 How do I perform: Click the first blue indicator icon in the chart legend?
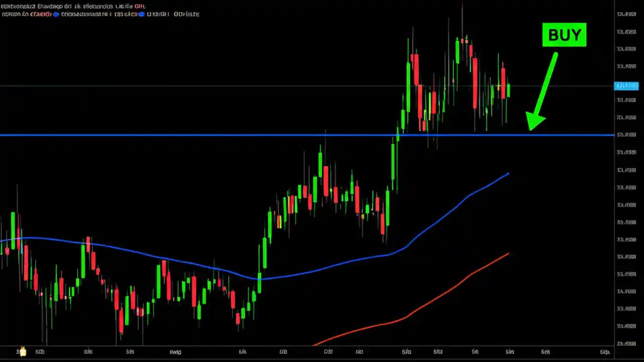55,14
